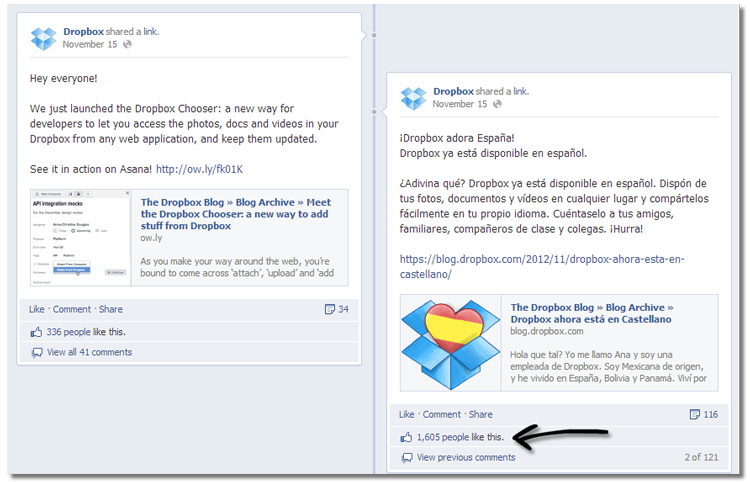This screenshot has width=750, height=482.
Task: Click the share count 116
Action: click(x=710, y=415)
